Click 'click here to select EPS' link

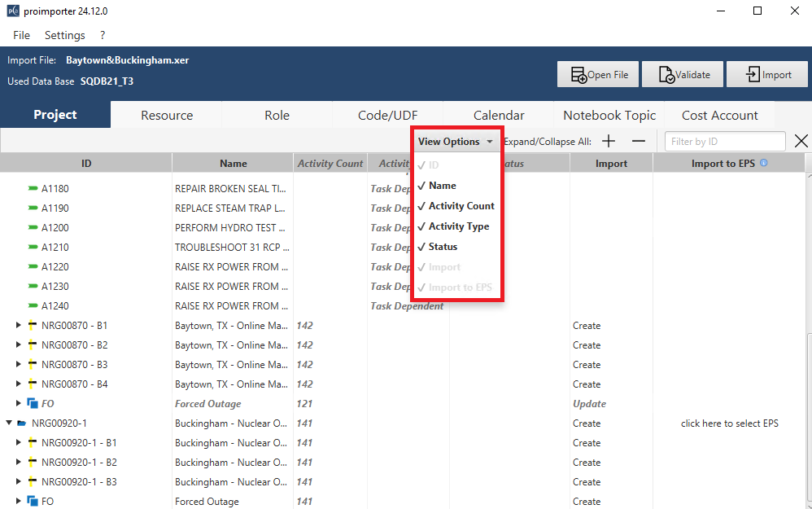[729, 423]
